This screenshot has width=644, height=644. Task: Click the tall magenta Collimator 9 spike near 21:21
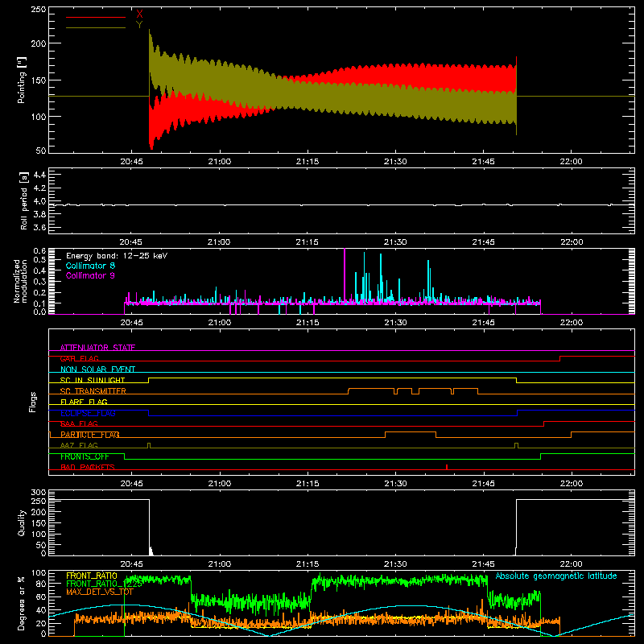(345, 275)
